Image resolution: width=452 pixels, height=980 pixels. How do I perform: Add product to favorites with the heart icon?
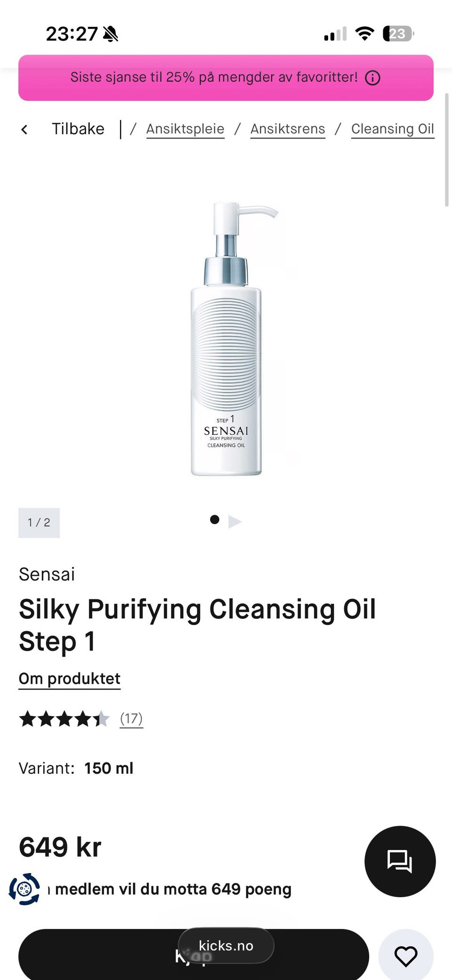(406, 956)
